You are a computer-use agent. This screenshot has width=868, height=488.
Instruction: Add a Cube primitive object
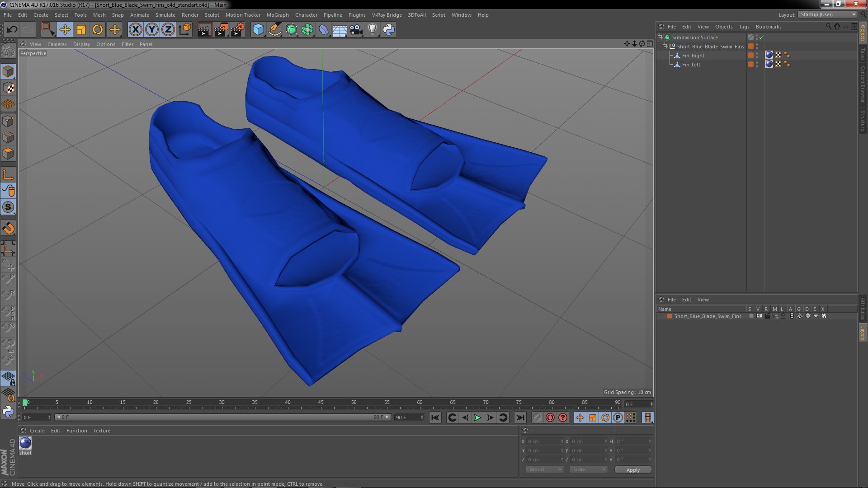(x=258, y=30)
